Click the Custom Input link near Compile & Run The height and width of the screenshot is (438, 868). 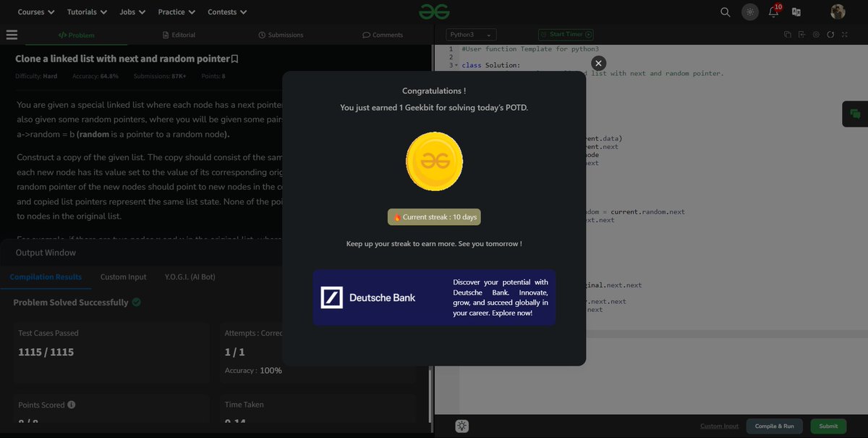(x=719, y=426)
